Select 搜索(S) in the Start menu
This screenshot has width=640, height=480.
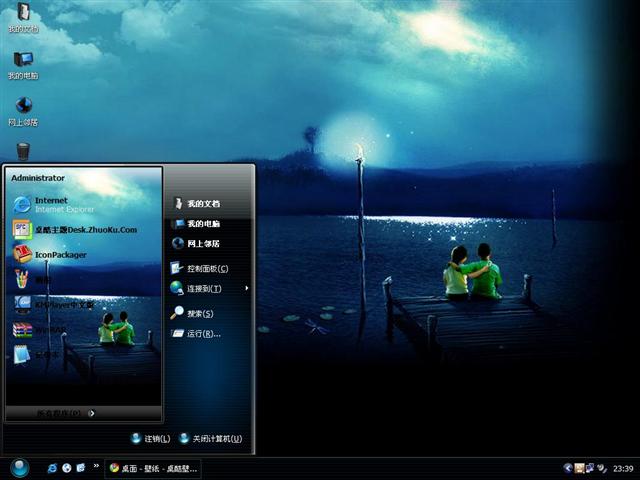coord(200,313)
